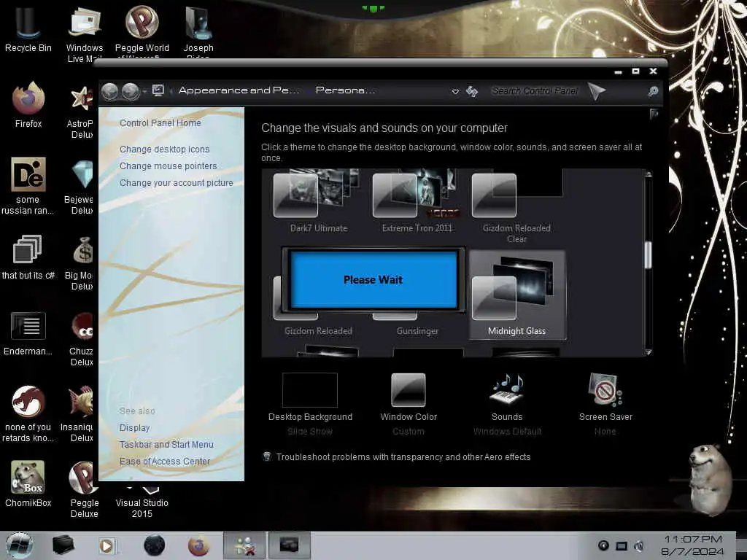The image size is (747, 560).
Task: Click the theme list scroll down arrow
Action: click(648, 352)
